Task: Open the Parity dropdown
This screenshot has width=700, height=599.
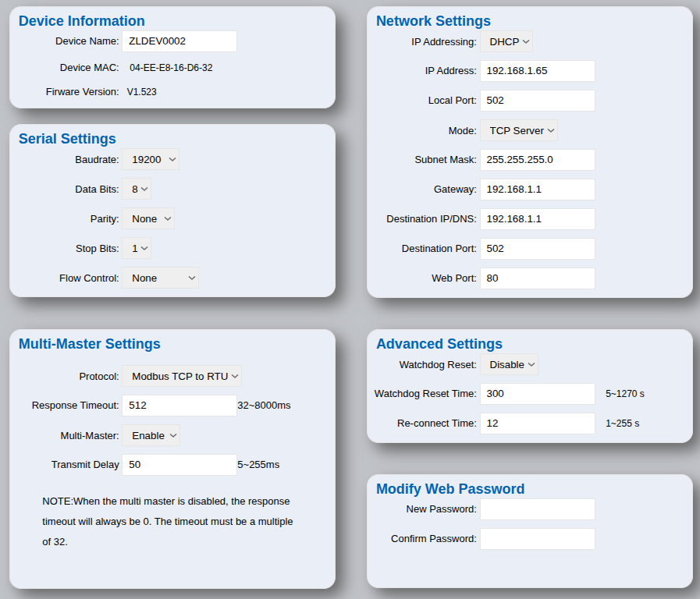Action: pyautogui.click(x=148, y=218)
